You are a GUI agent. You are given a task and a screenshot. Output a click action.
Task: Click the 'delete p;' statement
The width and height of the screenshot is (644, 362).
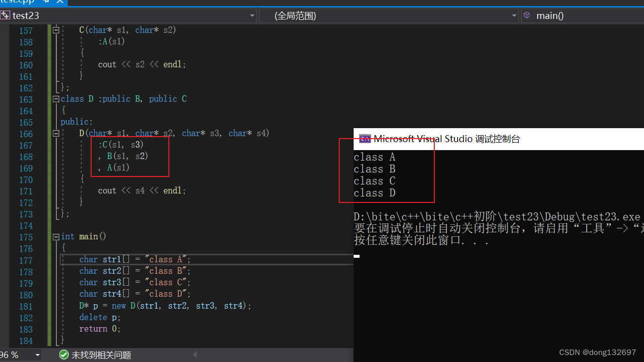100,317
